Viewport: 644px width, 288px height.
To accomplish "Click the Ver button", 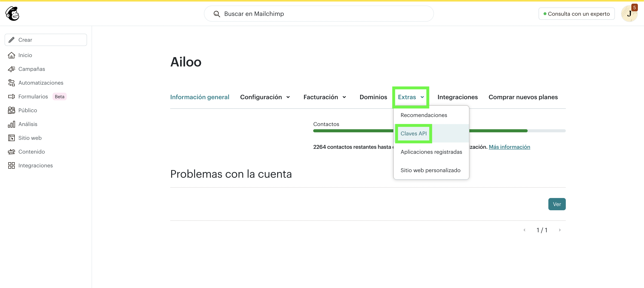I will 557,204.
